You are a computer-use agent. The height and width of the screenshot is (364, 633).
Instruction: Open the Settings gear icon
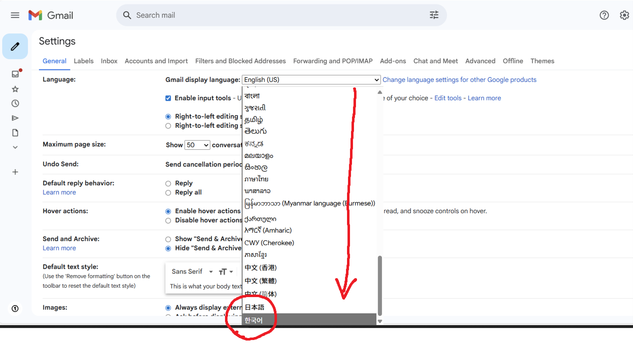coord(624,15)
